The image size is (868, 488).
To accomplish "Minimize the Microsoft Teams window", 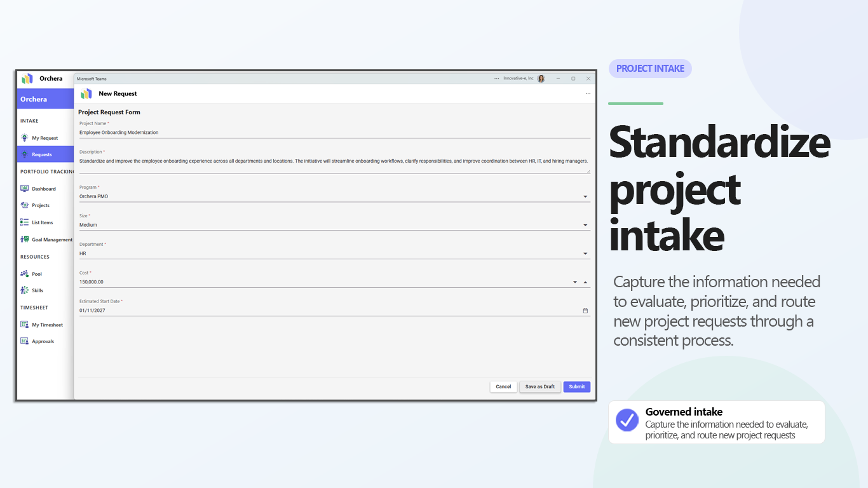I will point(559,79).
